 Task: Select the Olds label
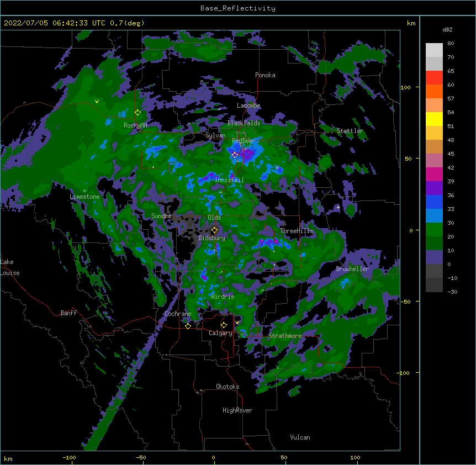[214, 218]
